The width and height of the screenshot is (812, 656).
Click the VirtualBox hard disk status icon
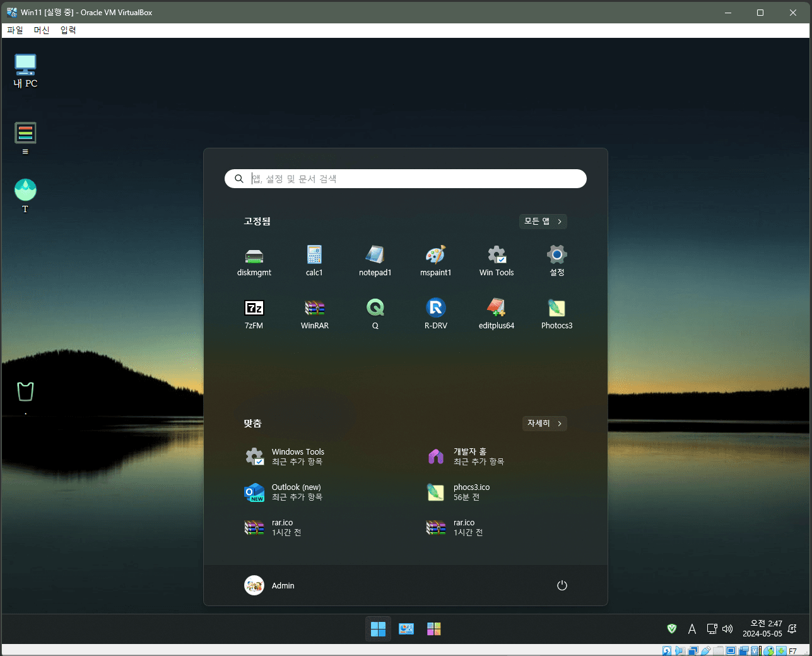[667, 651]
